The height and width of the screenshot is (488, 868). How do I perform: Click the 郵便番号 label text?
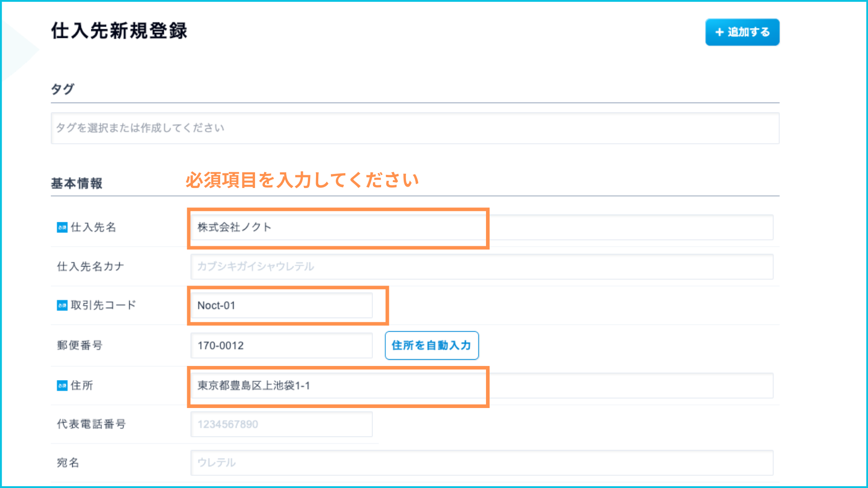tap(80, 346)
